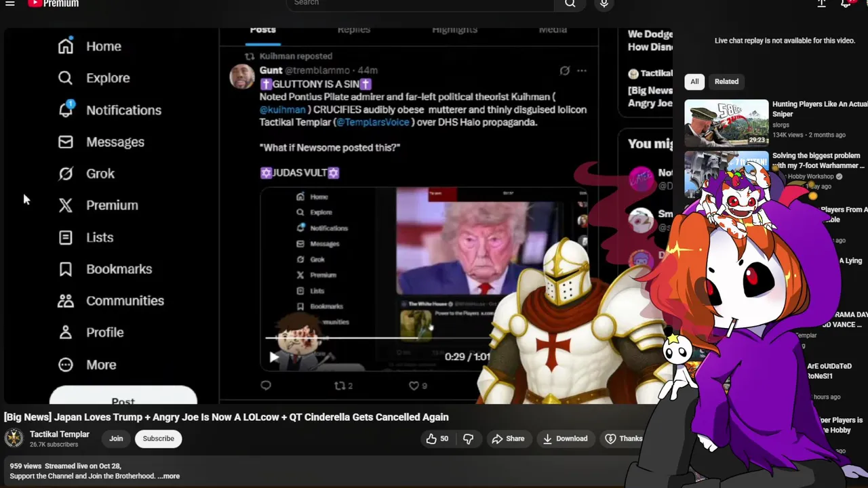
Task: Open the YouTube hamburger guide menu
Action: [x=10, y=3]
